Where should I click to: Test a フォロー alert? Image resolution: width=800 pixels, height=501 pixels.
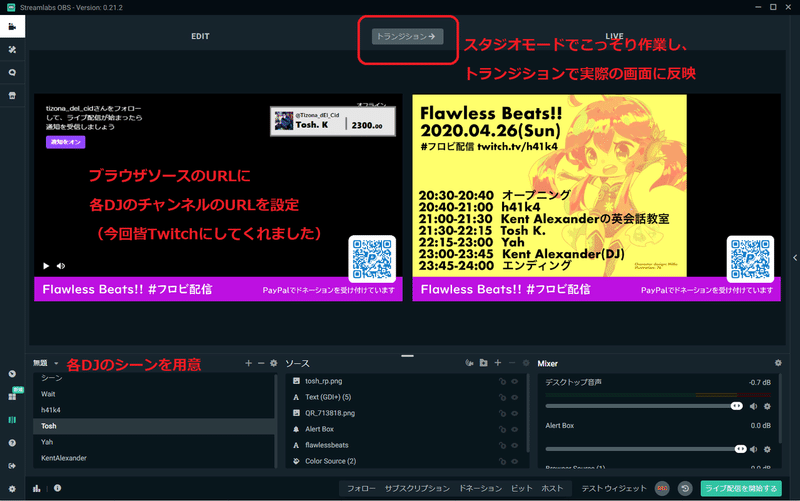coord(361,488)
